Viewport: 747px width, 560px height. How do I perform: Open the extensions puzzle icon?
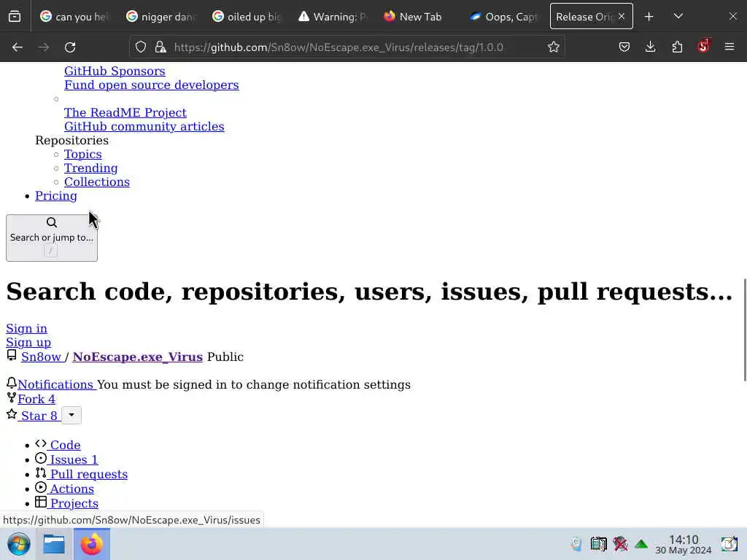tap(677, 47)
